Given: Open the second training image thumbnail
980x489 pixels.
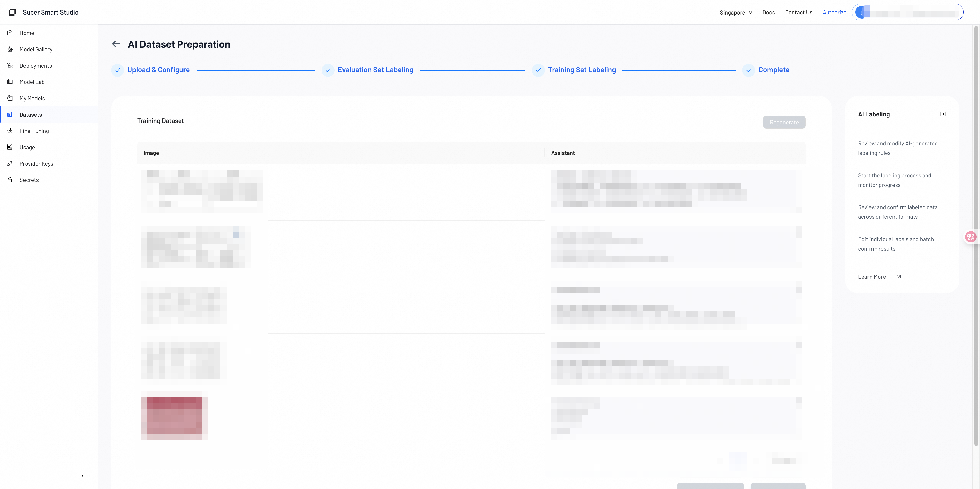Looking at the screenshot, I should click(196, 247).
